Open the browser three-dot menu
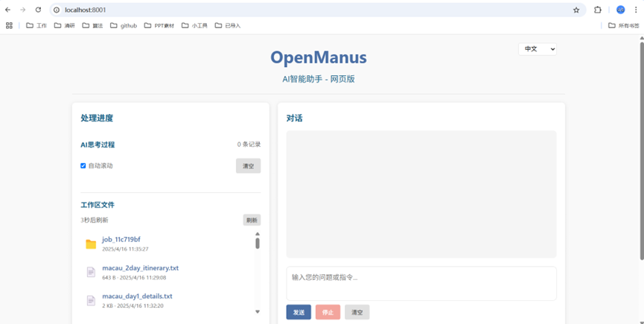The height and width of the screenshot is (324, 644). [x=636, y=10]
